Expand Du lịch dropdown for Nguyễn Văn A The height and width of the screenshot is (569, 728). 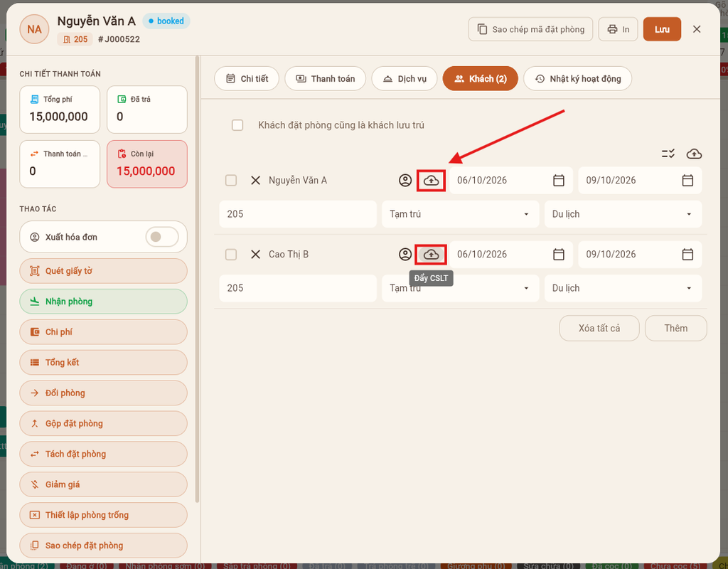[623, 214]
